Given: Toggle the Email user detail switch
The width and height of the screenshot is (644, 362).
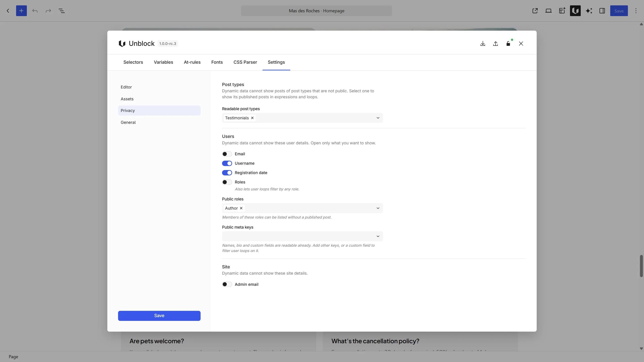Looking at the screenshot, I should click(227, 154).
